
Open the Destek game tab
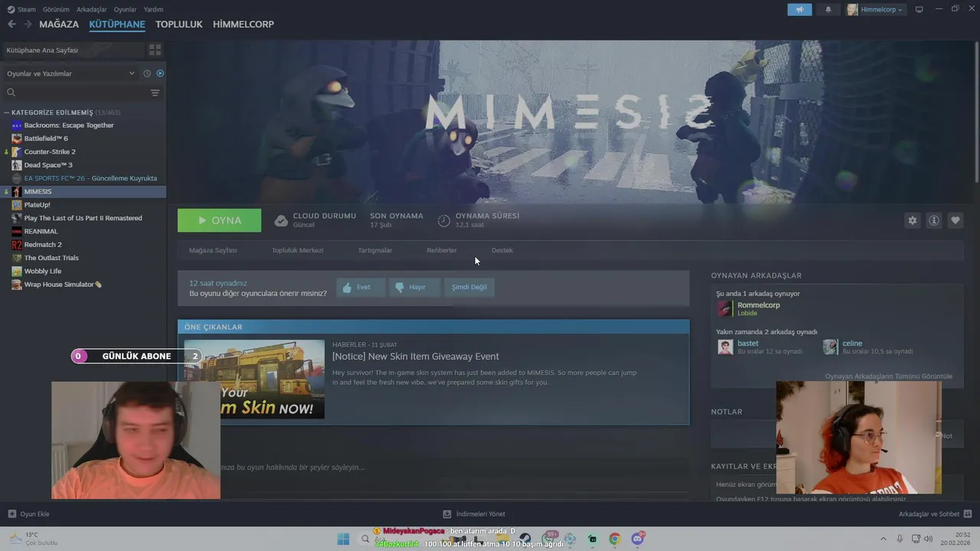tap(502, 250)
